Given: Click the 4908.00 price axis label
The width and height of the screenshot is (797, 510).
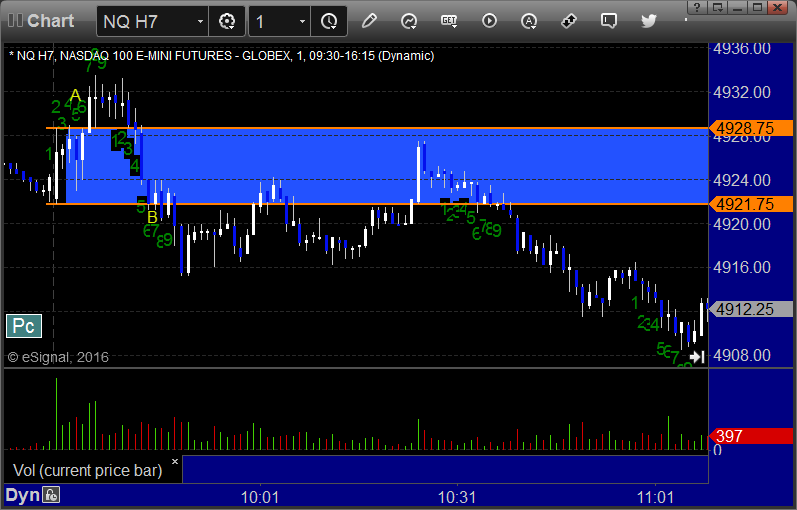Looking at the screenshot, I should (x=742, y=355).
